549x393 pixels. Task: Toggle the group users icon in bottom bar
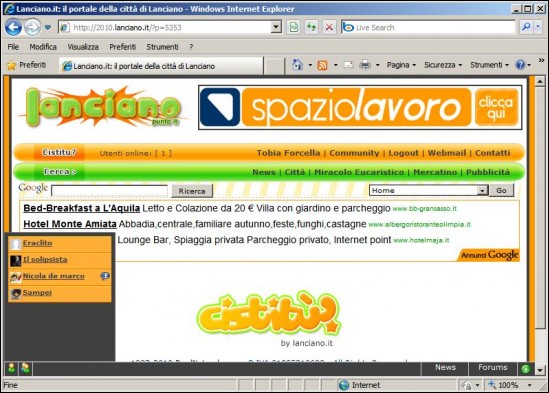25,368
